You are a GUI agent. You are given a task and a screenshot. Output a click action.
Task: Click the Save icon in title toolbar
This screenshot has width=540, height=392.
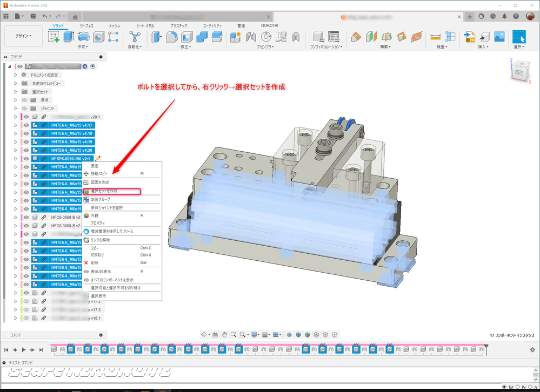point(33,16)
